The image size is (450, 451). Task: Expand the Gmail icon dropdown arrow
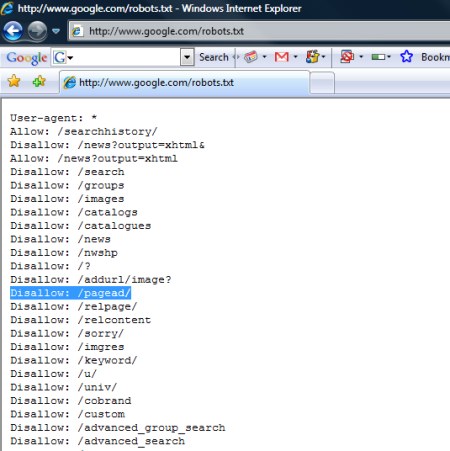(x=295, y=57)
